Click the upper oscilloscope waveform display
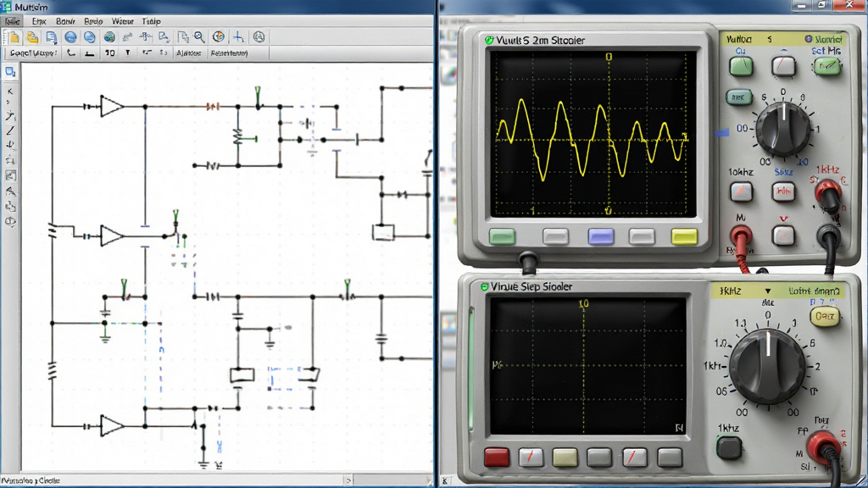The image size is (868, 488). pos(593,134)
